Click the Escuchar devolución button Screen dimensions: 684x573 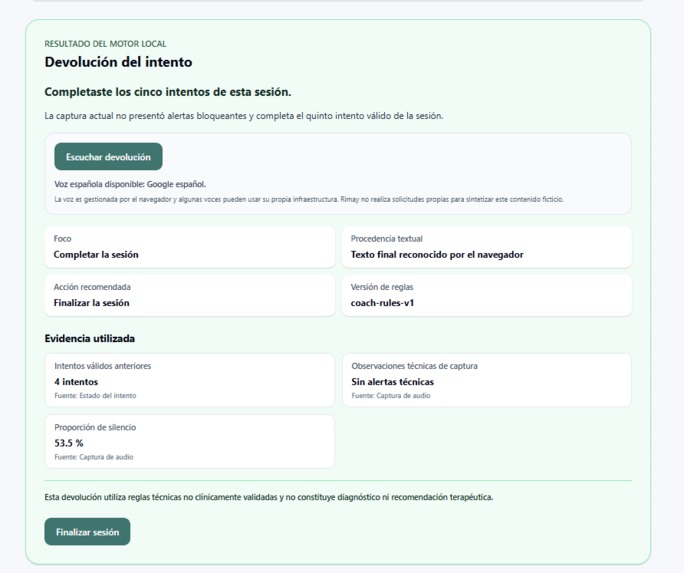[108, 157]
